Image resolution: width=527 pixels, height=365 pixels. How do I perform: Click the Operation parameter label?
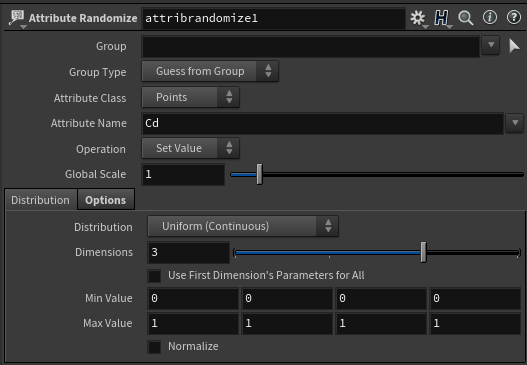click(101, 149)
